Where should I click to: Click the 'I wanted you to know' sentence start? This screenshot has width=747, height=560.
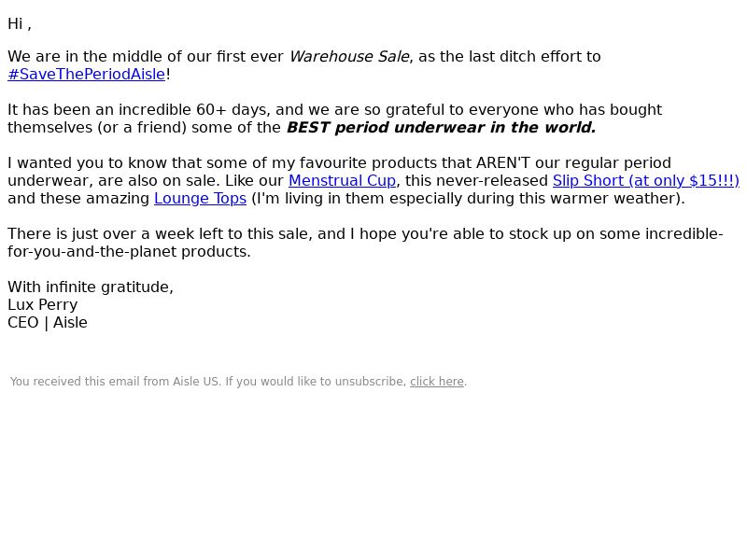(87, 163)
